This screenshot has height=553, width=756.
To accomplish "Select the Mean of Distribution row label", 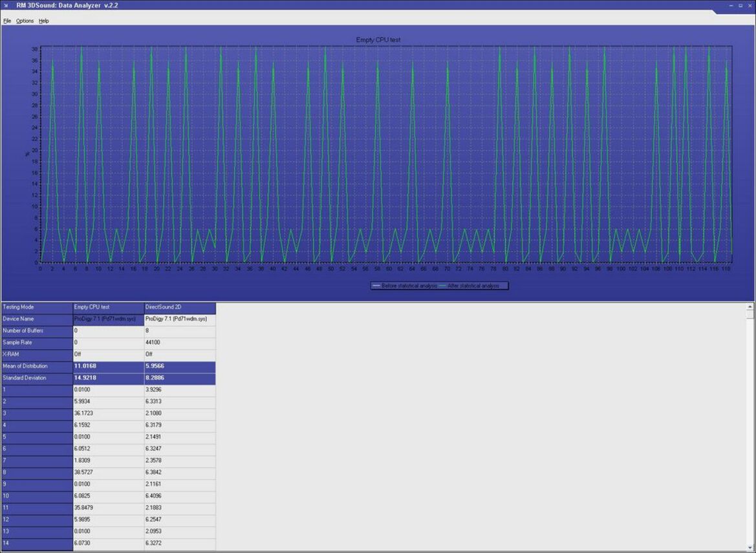I will click(x=37, y=367).
